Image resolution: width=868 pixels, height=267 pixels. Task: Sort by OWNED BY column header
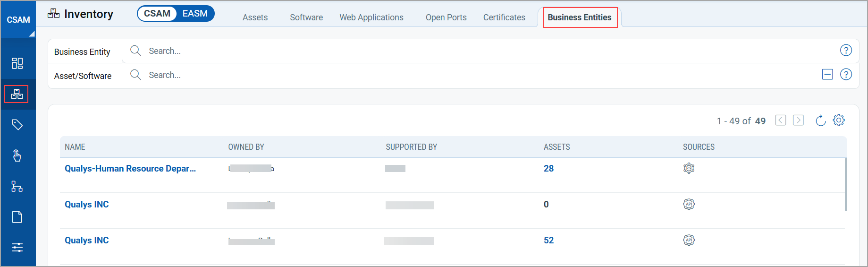click(x=246, y=147)
